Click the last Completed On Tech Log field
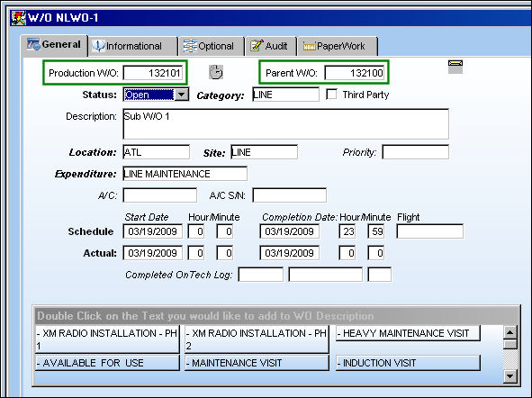This screenshot has height=398, width=532. 380,275
